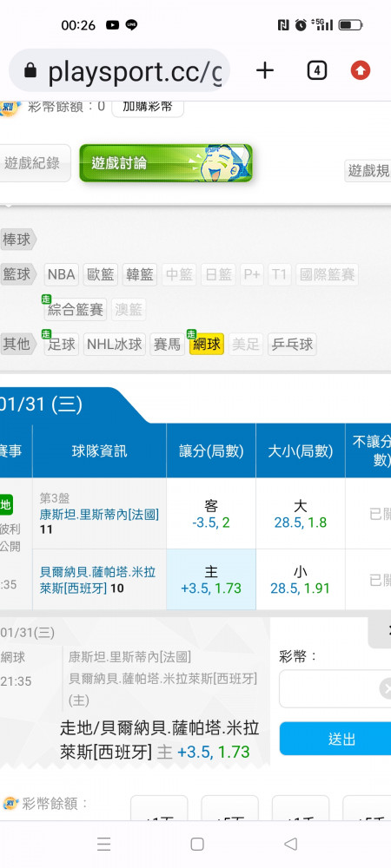Select 客 -3.5, 2 handicap odds cell
The height and width of the screenshot is (868, 391).
(211, 514)
